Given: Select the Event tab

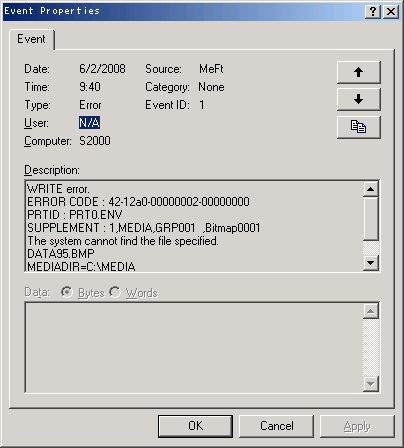Looking at the screenshot, I should pyautogui.click(x=31, y=39).
